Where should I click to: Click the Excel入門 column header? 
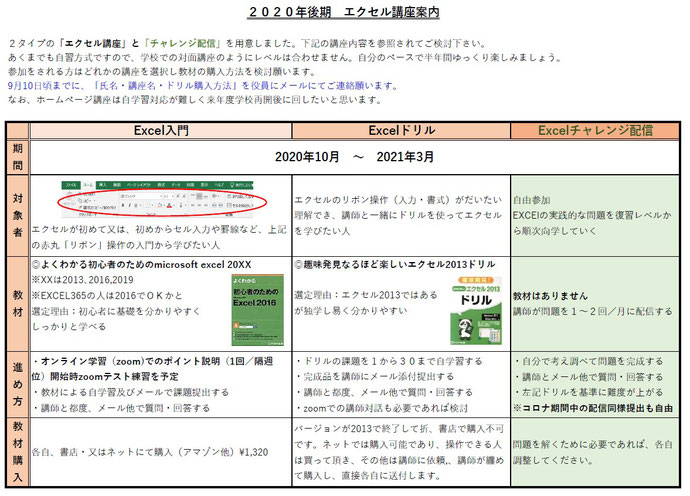pos(161,131)
